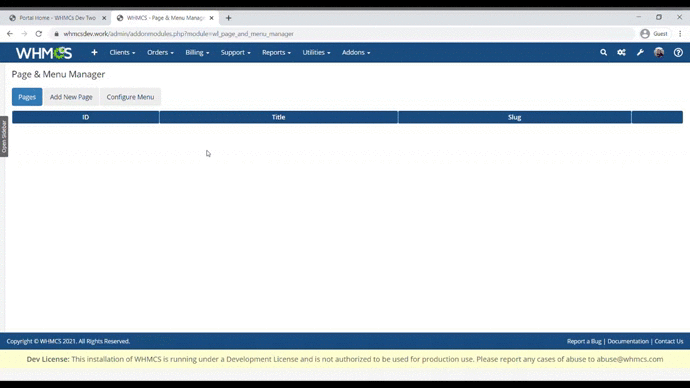
Task: Reload the page with refresh icon
Action: tap(39, 33)
